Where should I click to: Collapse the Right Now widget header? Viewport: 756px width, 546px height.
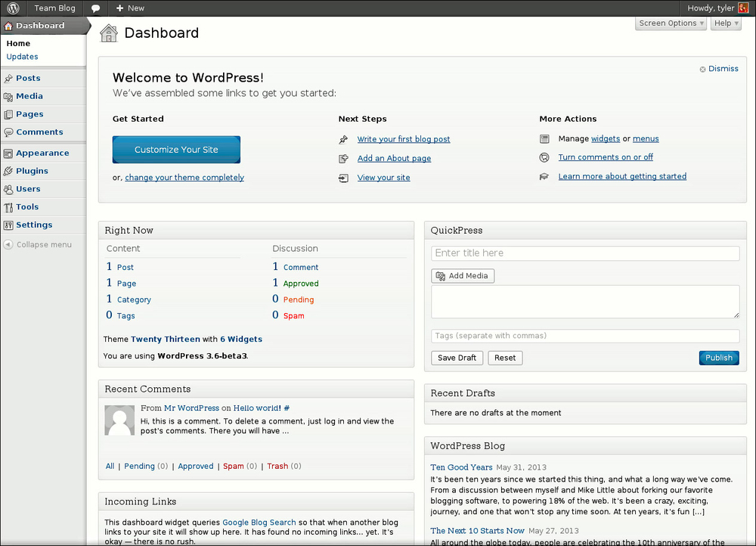click(x=256, y=231)
